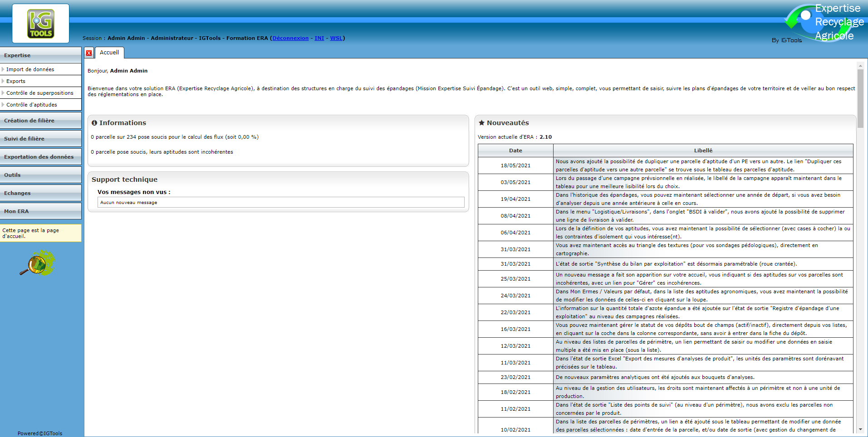Click the Expertise Recyclage Agricole logo
Viewport: 868px width, 437px height.
point(824,23)
